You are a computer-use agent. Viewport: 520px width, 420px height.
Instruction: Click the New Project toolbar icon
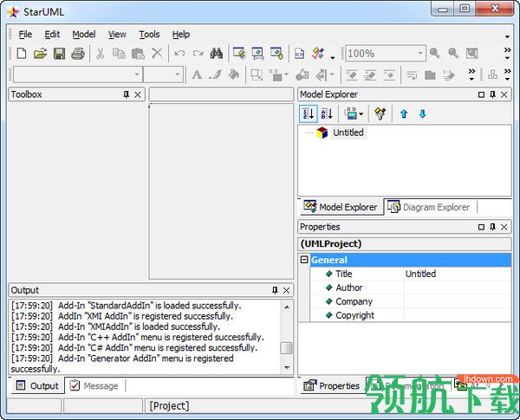click(x=22, y=54)
